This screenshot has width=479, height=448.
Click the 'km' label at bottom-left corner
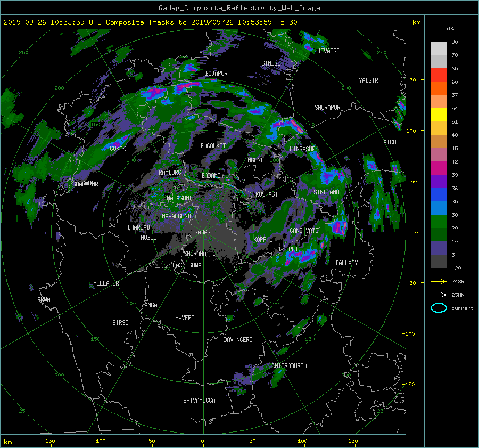[8, 442]
